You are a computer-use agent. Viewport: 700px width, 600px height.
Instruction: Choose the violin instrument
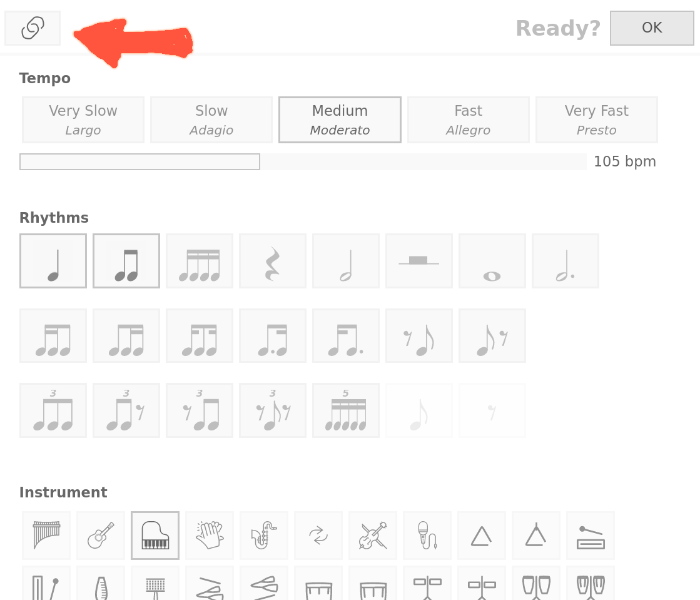pyautogui.click(x=373, y=536)
